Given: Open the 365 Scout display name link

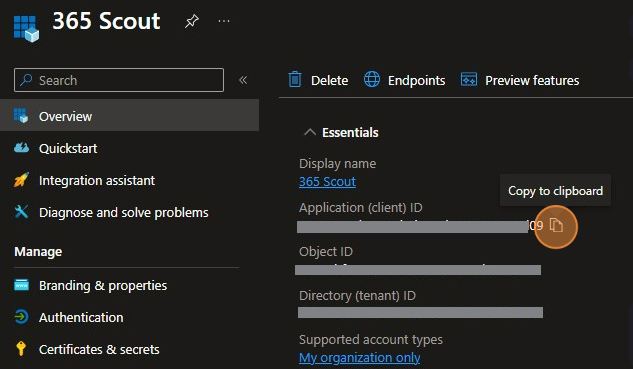Looking at the screenshot, I should coord(327,182).
